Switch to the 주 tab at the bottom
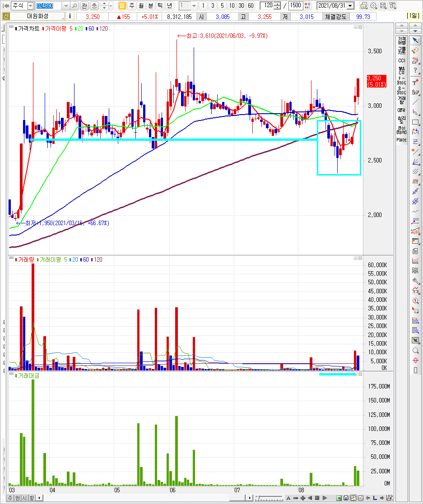Viewport: 423px width, 504px height. tap(10, 498)
